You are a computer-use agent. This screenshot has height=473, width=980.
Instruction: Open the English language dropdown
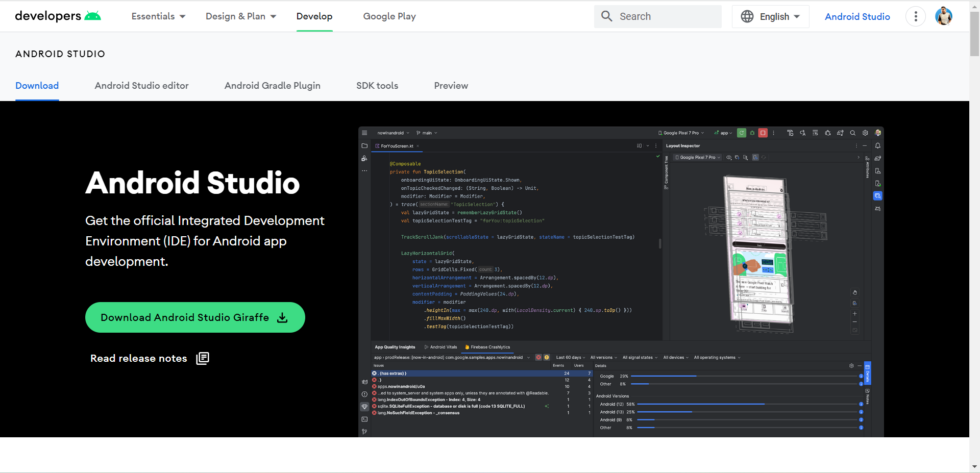(x=771, y=16)
